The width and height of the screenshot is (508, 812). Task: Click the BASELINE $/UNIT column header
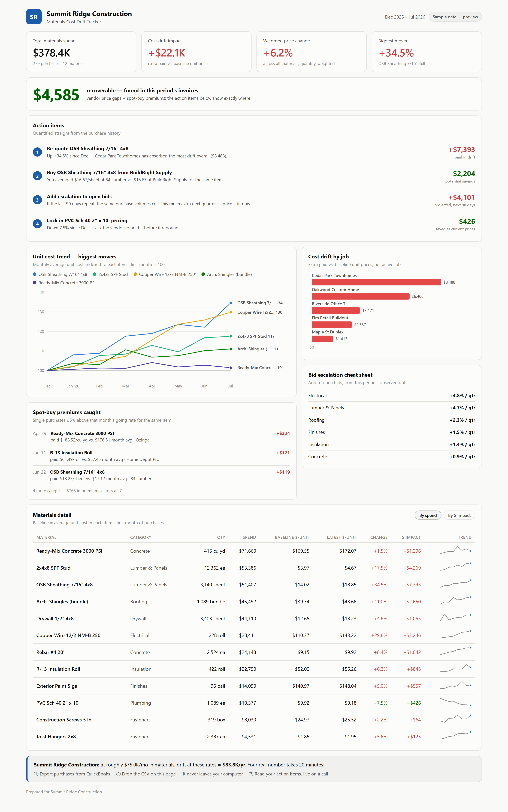[292, 537]
